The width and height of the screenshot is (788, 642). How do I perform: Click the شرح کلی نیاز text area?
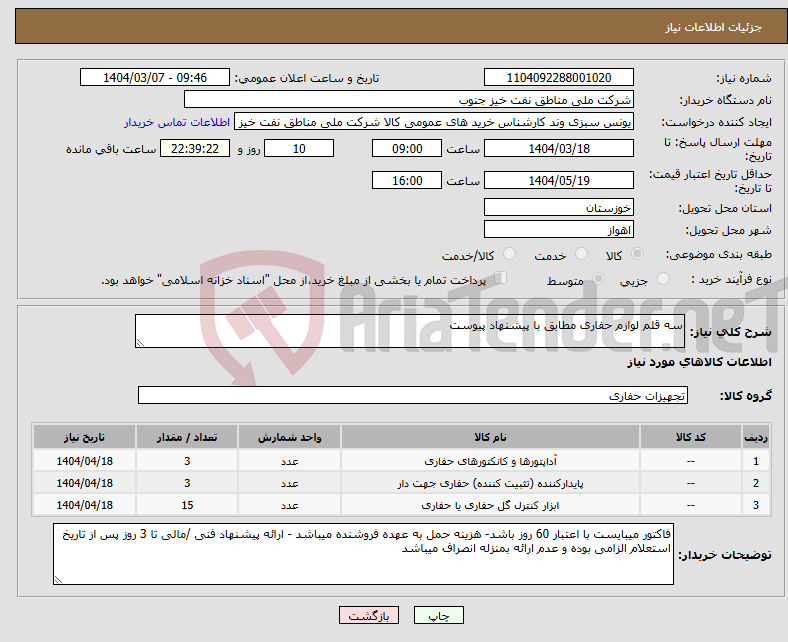(x=410, y=331)
